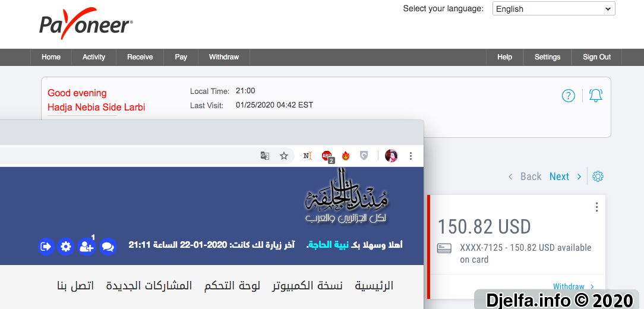This screenshot has width=644, height=309.
Task: Click the Withdraw link on balance card
Action: (x=573, y=286)
